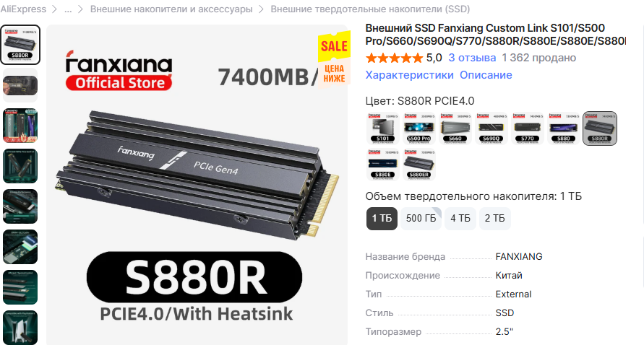Pick the S660 model variant
The height and width of the screenshot is (345, 644).
click(x=455, y=128)
